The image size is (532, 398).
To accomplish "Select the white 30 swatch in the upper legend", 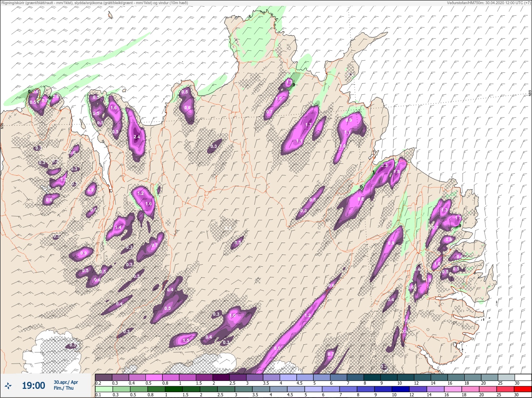I will point(522,377).
